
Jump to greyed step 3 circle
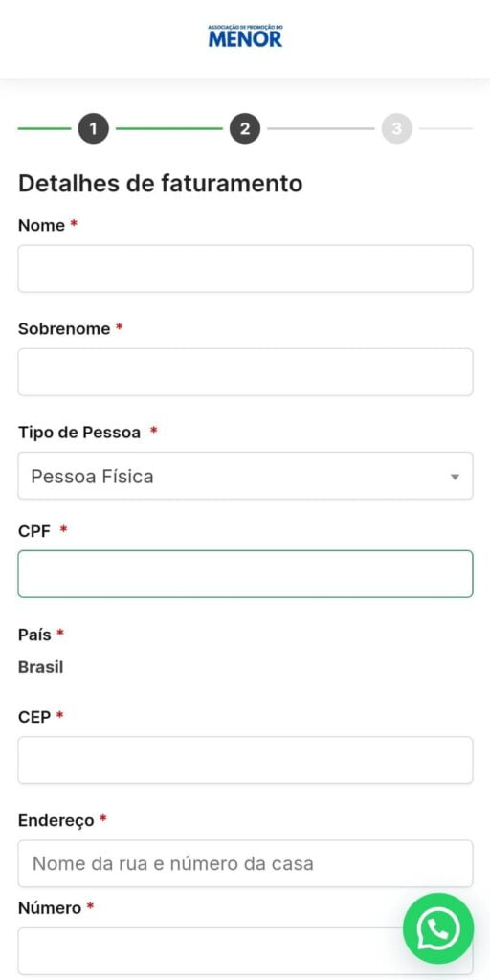(397, 129)
